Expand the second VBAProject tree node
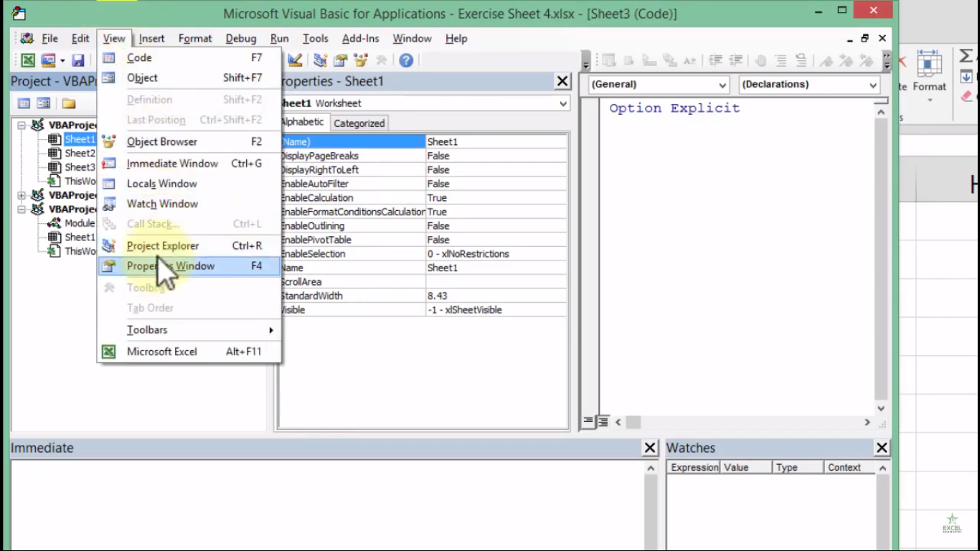The width and height of the screenshot is (980, 551). click(x=22, y=195)
